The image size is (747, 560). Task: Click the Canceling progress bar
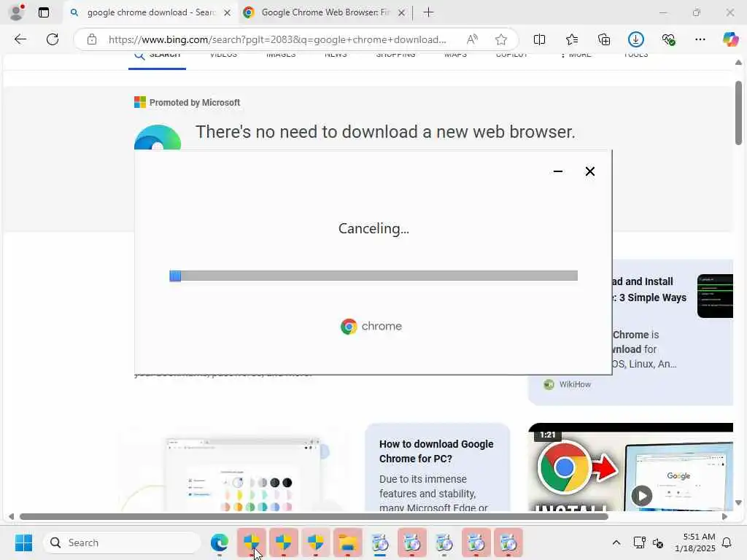coord(373,276)
